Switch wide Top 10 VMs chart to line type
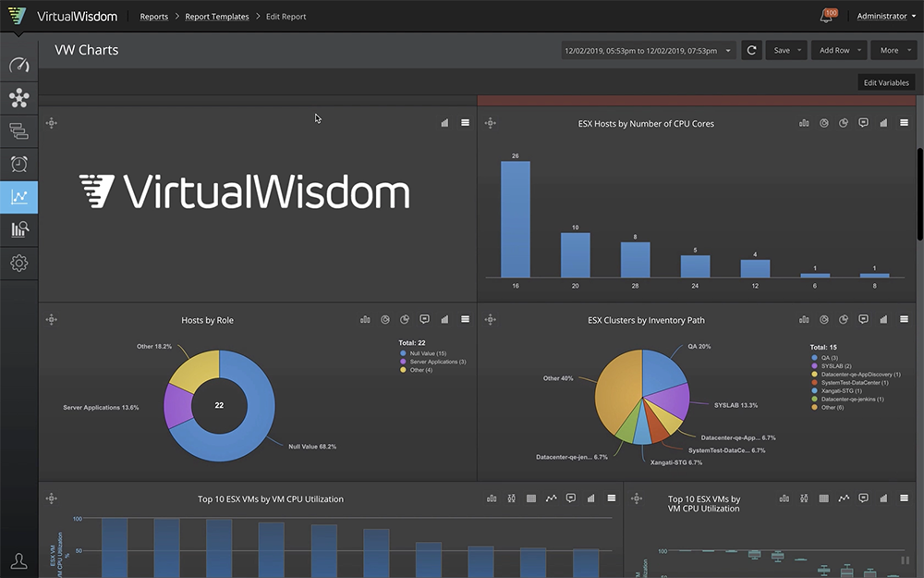The height and width of the screenshot is (578, 924). click(x=551, y=498)
